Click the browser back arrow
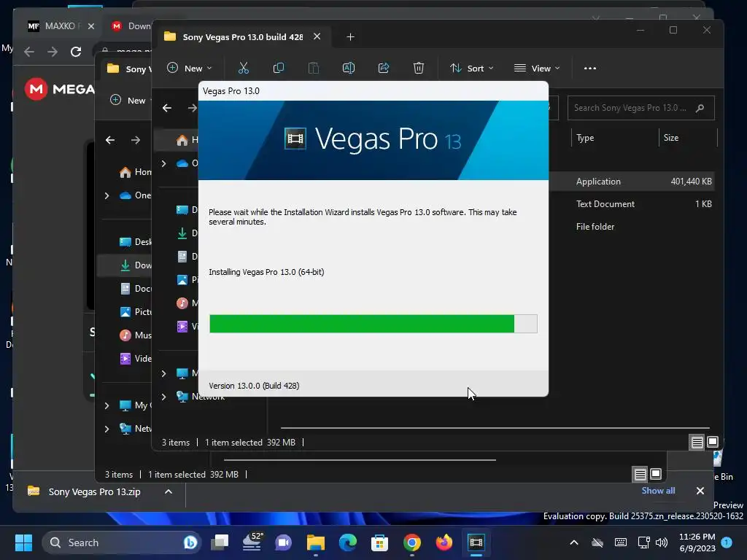 tap(29, 52)
